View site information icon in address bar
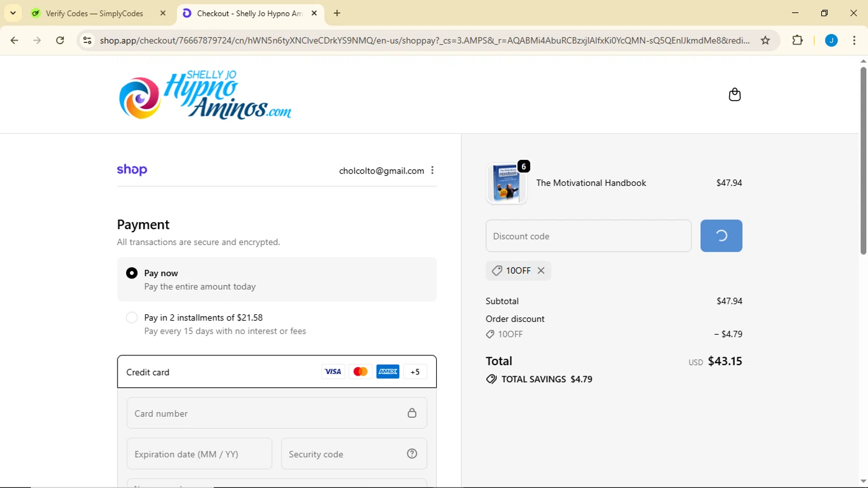868x488 pixels. [x=87, y=40]
